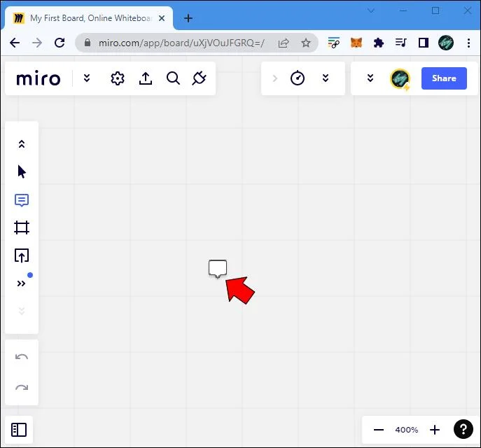Zoom in with plus button
Viewport: 481px width, 448px height.
[x=435, y=430]
